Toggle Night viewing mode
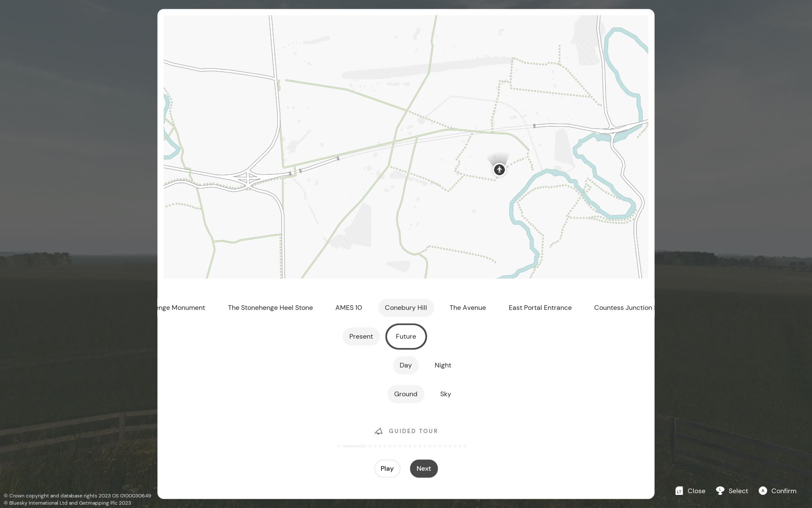Screen dimensions: 812x508 click(x=442, y=365)
